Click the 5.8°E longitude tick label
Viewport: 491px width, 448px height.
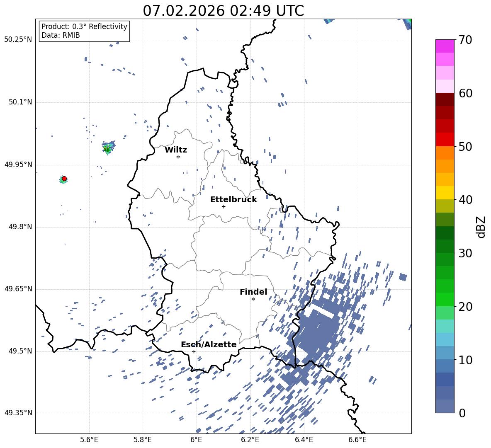click(143, 440)
